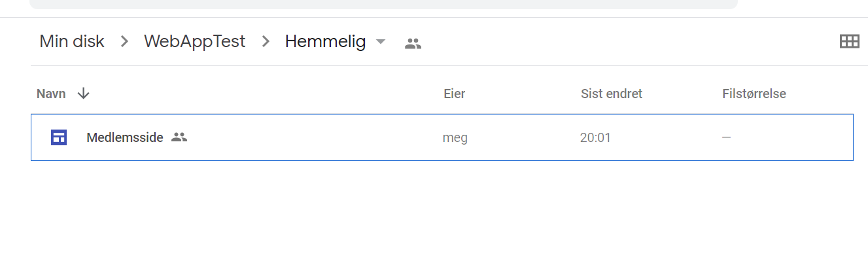Click the Eier column header

click(x=455, y=94)
